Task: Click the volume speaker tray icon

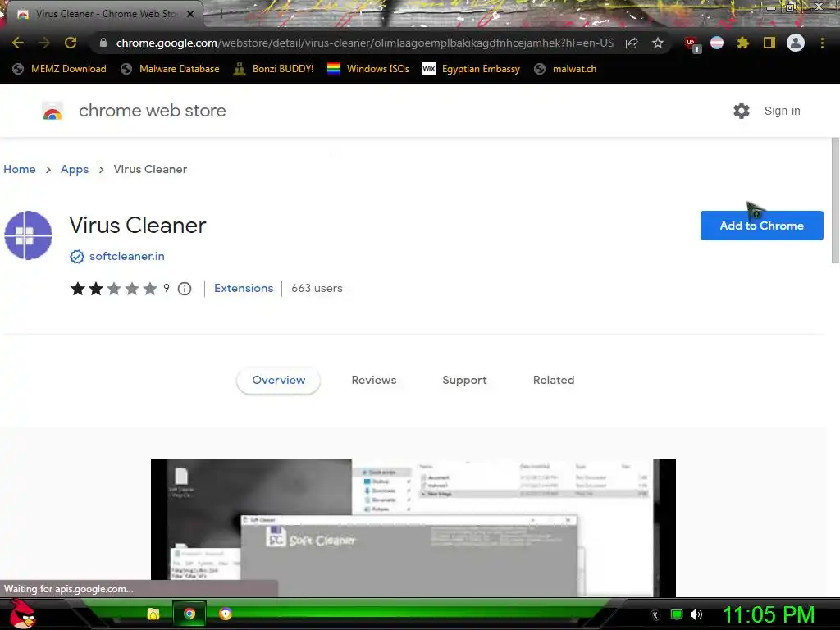Action: [x=696, y=614]
